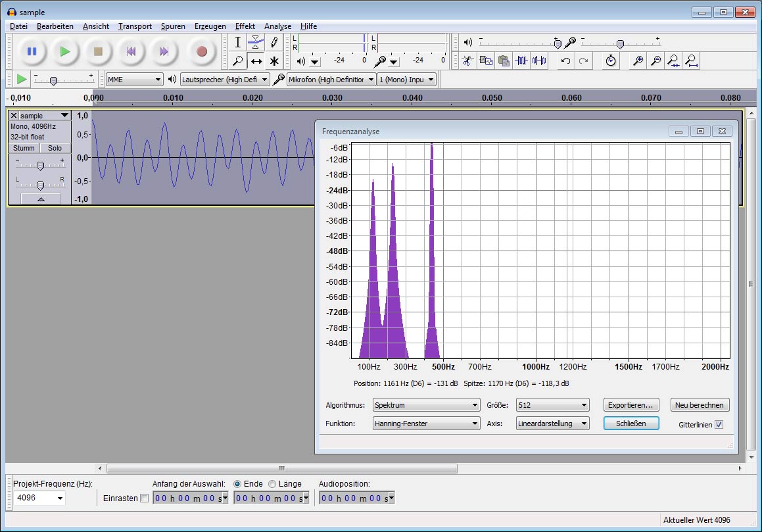Select the Länge radio button

(x=272, y=484)
